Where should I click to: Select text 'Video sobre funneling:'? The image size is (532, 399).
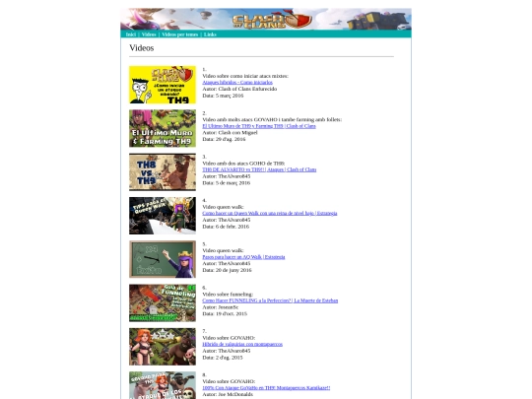(228, 295)
